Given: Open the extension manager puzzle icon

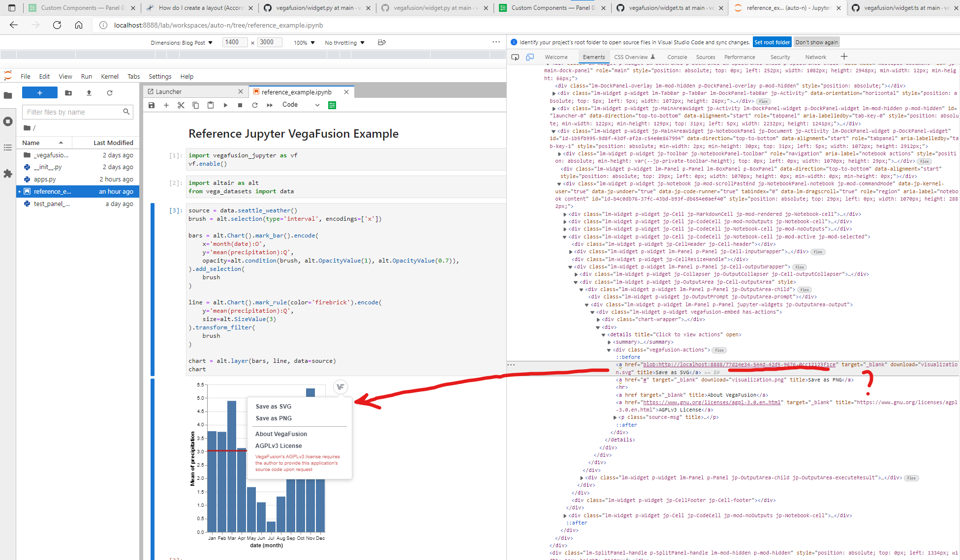Looking at the screenshot, I should 8,173.
